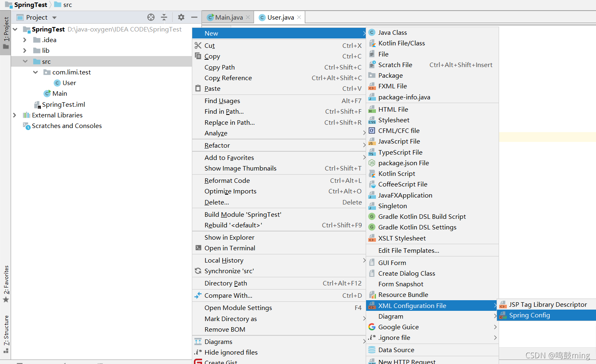Collapse the SpringTest root node
Screen dimensions: 596x364
pyautogui.click(x=15, y=29)
